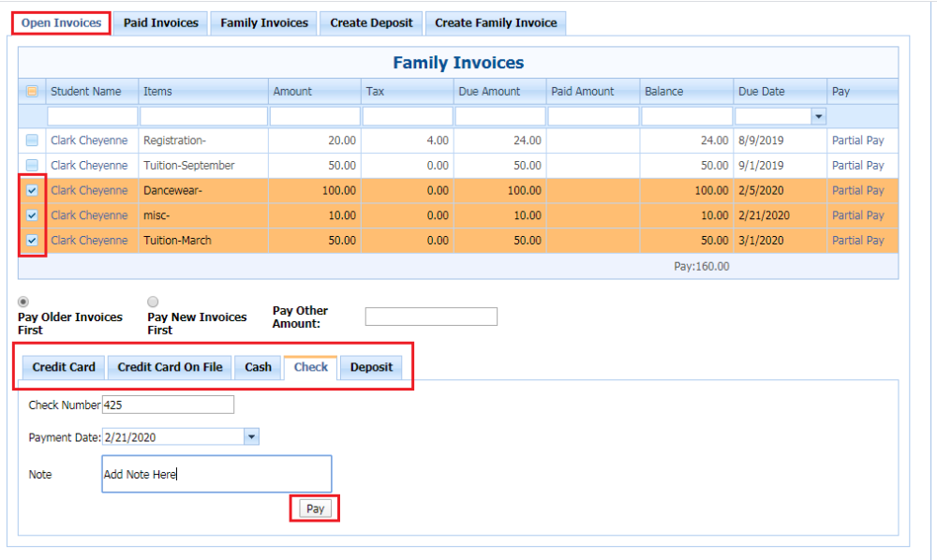Open the Due Date filter dropdown
The height and width of the screenshot is (560, 937).
tap(816, 115)
